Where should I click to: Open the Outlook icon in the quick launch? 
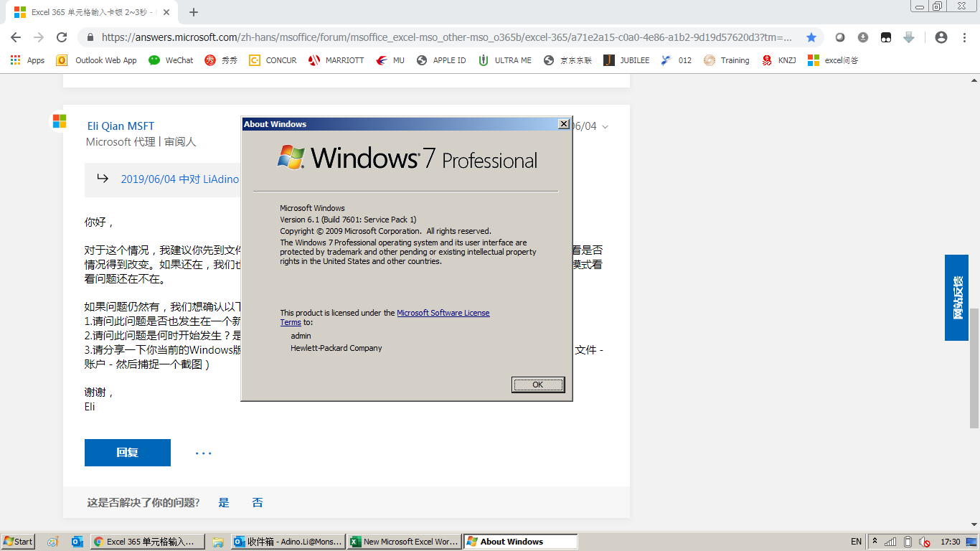click(77, 542)
